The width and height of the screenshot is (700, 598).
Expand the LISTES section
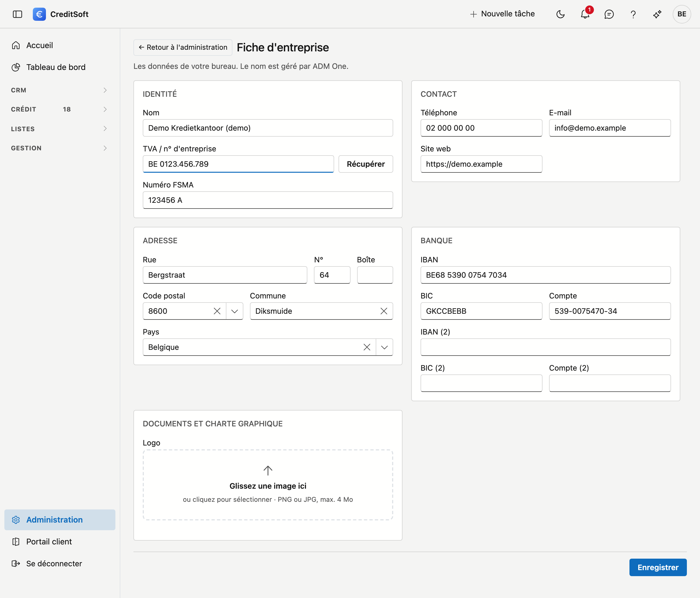click(60, 129)
